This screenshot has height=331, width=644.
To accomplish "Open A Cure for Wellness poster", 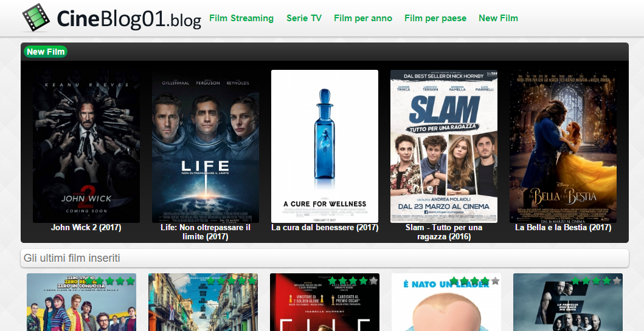I will pos(325,146).
